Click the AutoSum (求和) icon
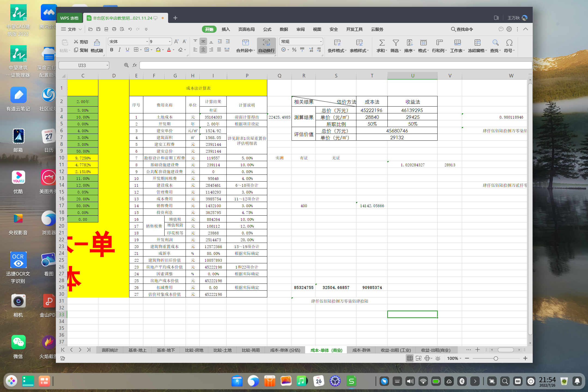 pyautogui.click(x=382, y=43)
